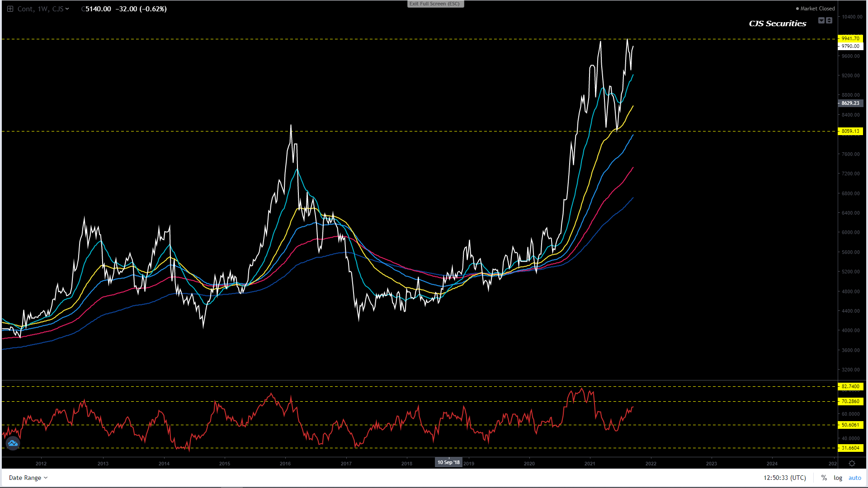Toggle log scale mode
The height and width of the screenshot is (488, 868).
[x=838, y=478]
